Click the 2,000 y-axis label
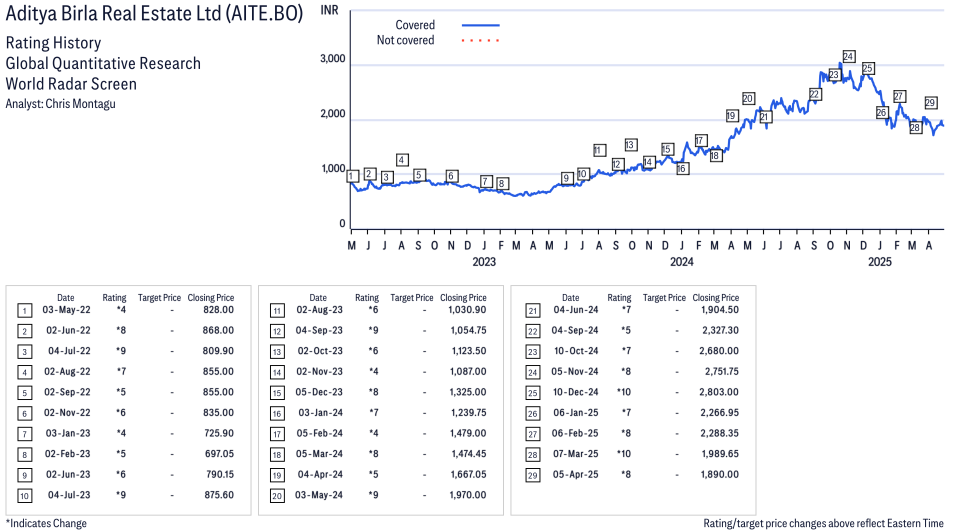The height and width of the screenshot is (530, 955). [x=333, y=113]
